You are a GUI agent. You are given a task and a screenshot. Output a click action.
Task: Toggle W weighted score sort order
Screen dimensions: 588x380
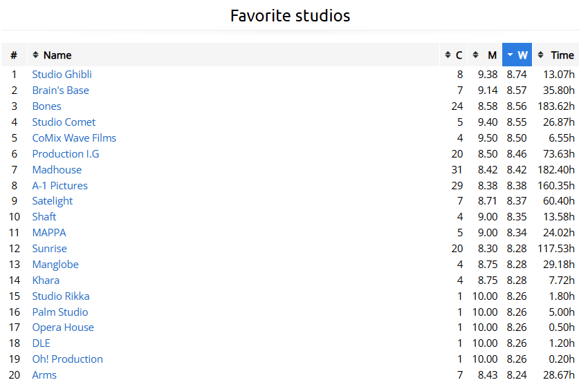click(x=517, y=55)
